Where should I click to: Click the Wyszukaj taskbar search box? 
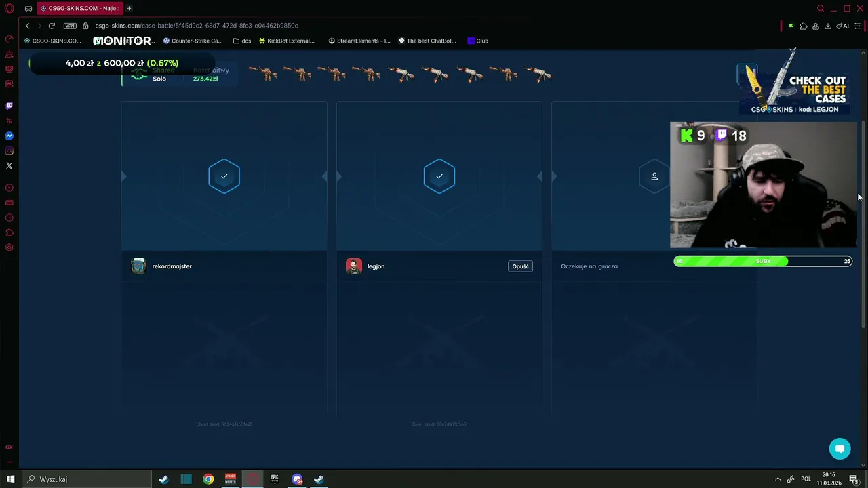(86, 479)
